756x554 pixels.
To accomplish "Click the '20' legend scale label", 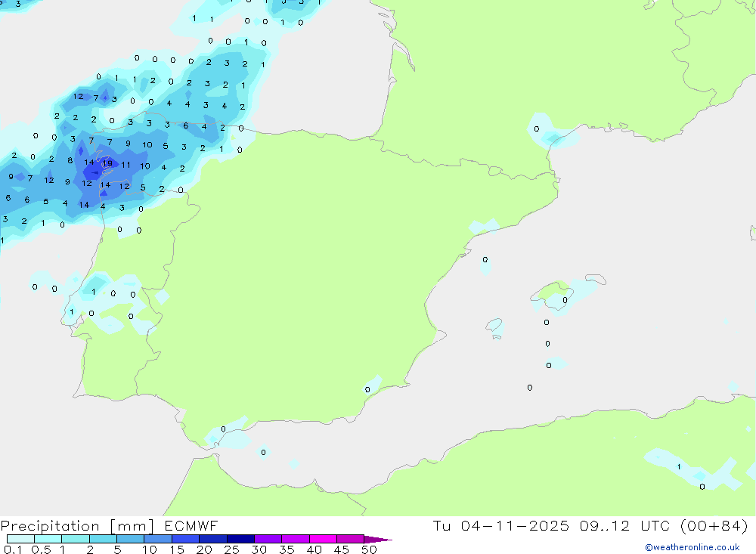I will coord(204,549).
